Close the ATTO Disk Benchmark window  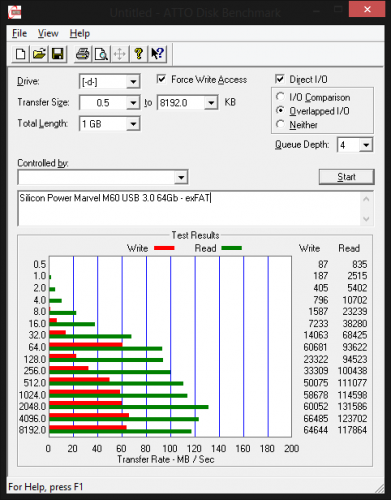pyautogui.click(x=367, y=9)
